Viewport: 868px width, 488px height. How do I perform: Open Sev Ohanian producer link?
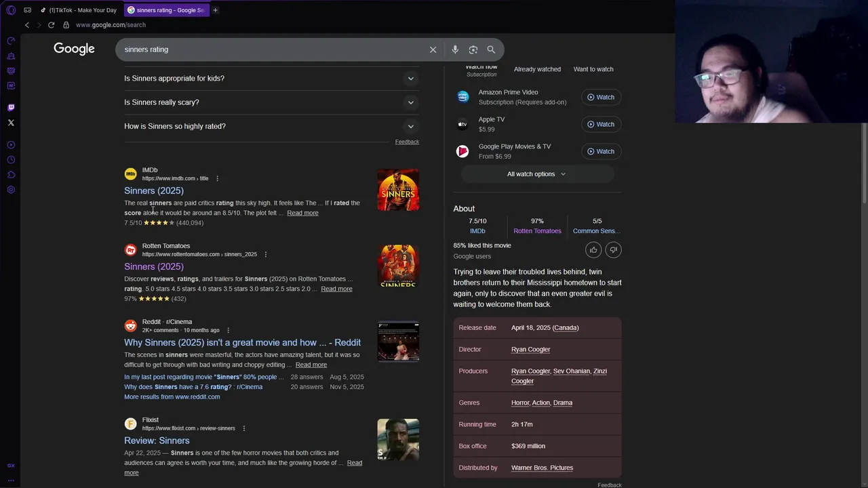tap(572, 371)
